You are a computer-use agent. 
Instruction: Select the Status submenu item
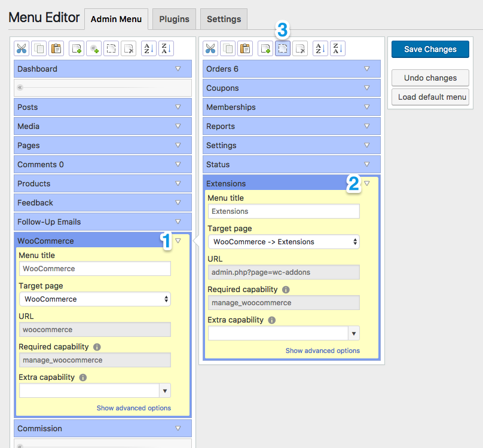(291, 164)
